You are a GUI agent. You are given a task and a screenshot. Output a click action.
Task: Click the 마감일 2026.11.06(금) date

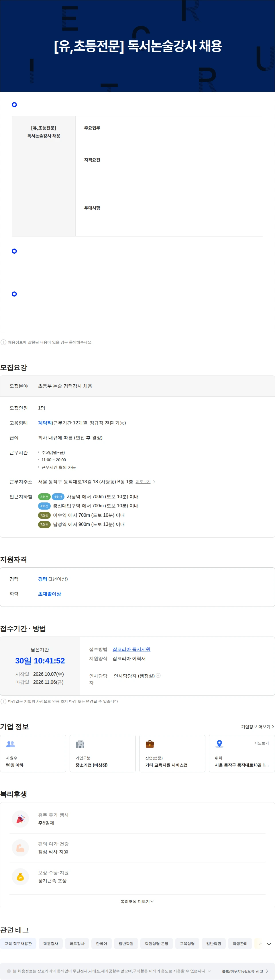(x=40, y=682)
